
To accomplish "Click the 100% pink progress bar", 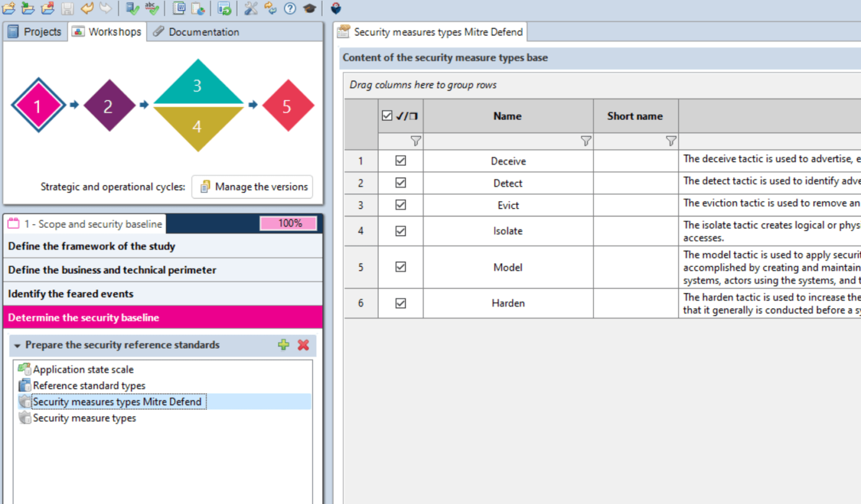I will pos(289,223).
